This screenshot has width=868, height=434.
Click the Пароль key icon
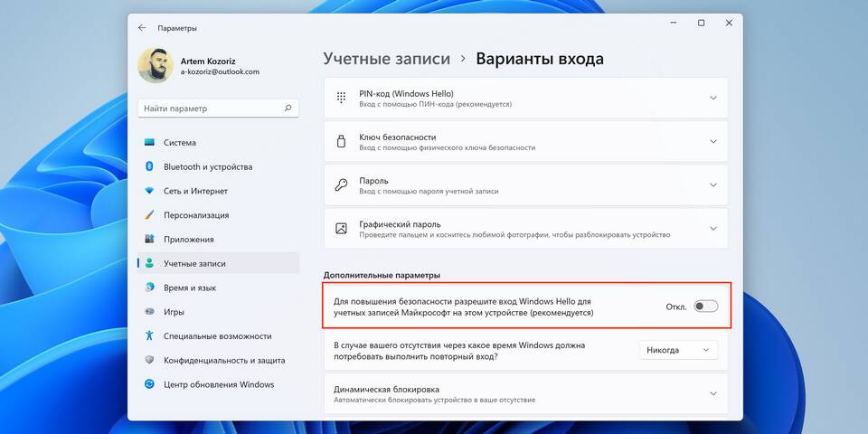click(x=341, y=184)
